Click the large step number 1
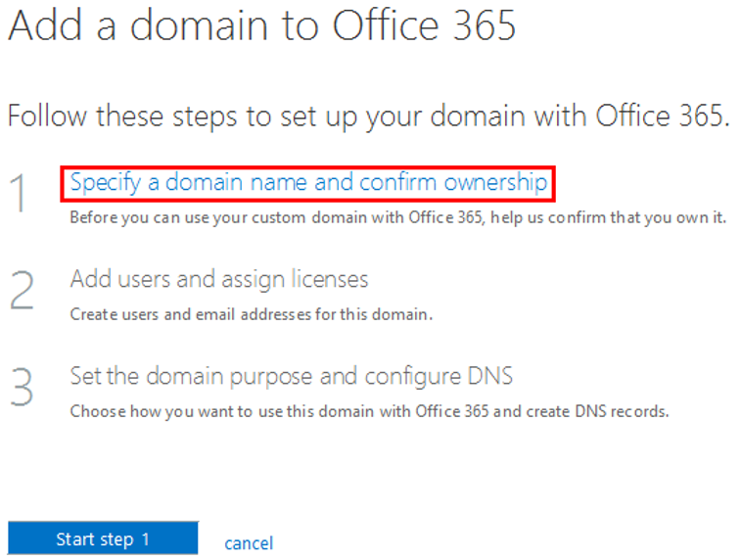 pyautogui.click(x=22, y=194)
